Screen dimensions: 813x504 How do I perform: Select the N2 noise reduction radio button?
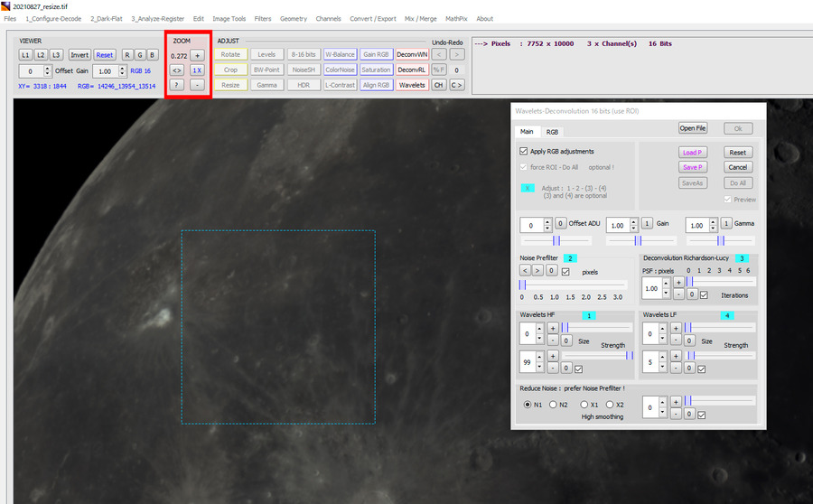click(x=553, y=405)
